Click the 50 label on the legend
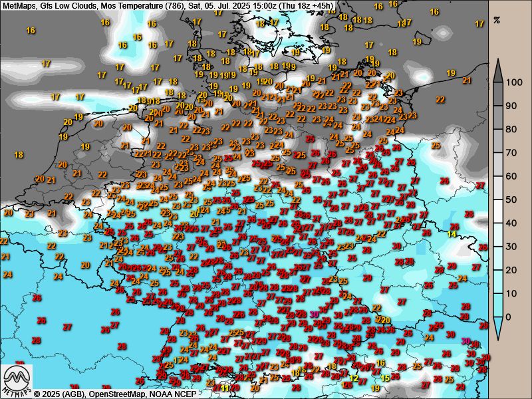The image size is (532, 399). click(x=511, y=199)
